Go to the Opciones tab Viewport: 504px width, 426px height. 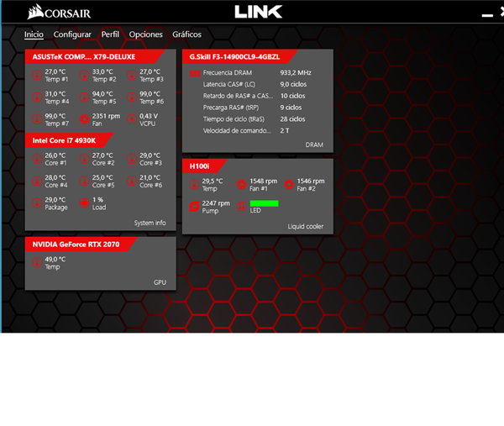[145, 34]
